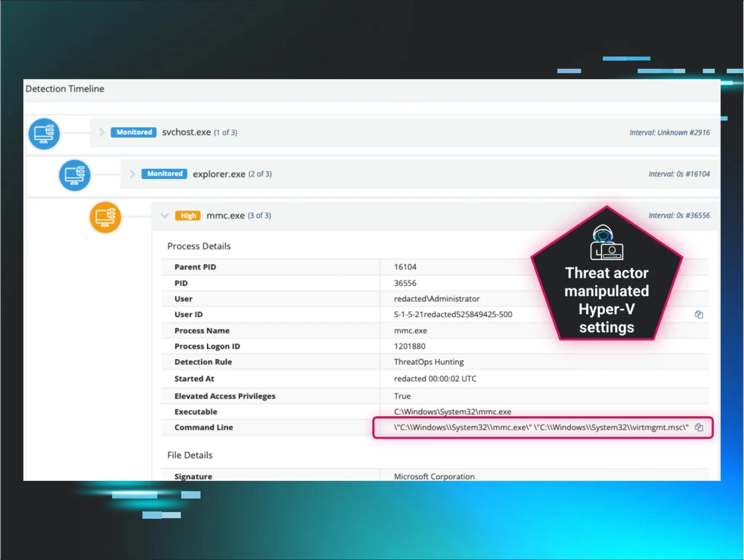Select the svchost.exe process name
The image size is (744, 560).
pyautogui.click(x=186, y=132)
